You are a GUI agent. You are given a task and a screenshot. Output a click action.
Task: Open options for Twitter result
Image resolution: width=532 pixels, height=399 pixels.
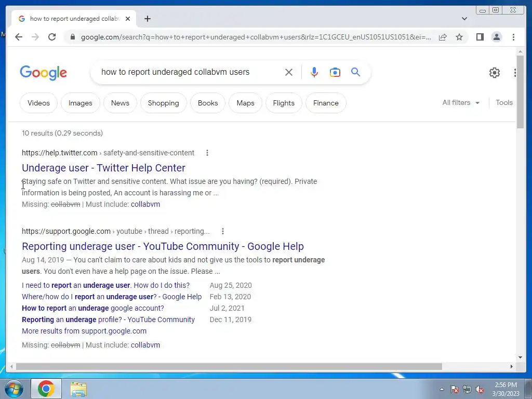(x=207, y=153)
